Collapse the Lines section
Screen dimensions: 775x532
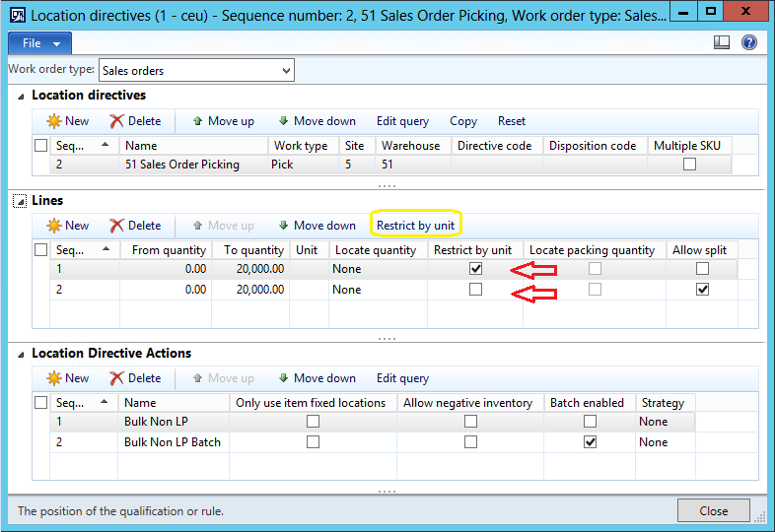20,201
